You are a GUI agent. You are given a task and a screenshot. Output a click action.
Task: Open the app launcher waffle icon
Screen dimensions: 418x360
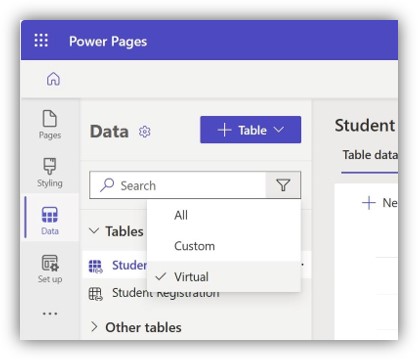41,40
